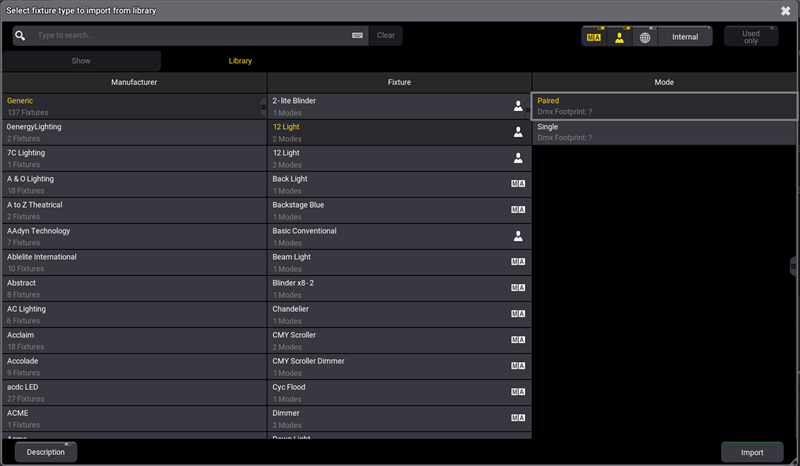Click MA icon on Beam Light row
The image size is (800, 466).
click(x=518, y=261)
